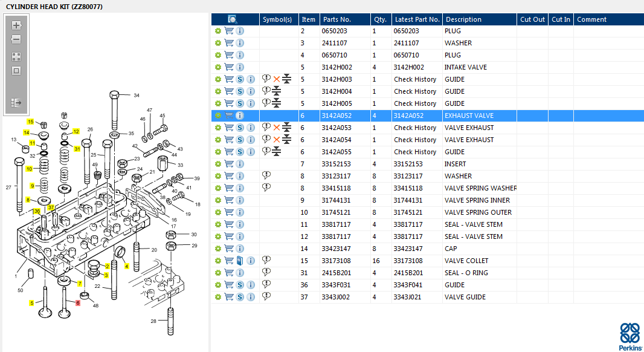Click Check History for part 3142A053
The width and height of the screenshot is (644, 352).
pyautogui.click(x=415, y=128)
